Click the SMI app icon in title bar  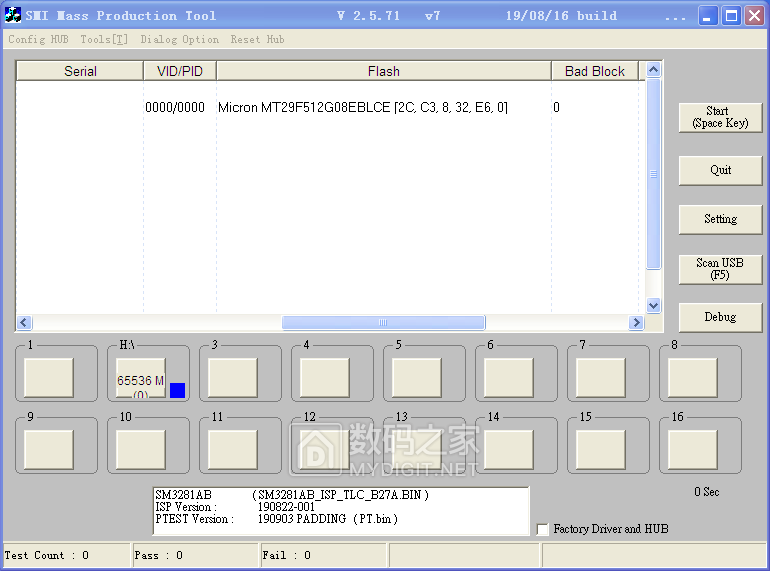coord(13,15)
